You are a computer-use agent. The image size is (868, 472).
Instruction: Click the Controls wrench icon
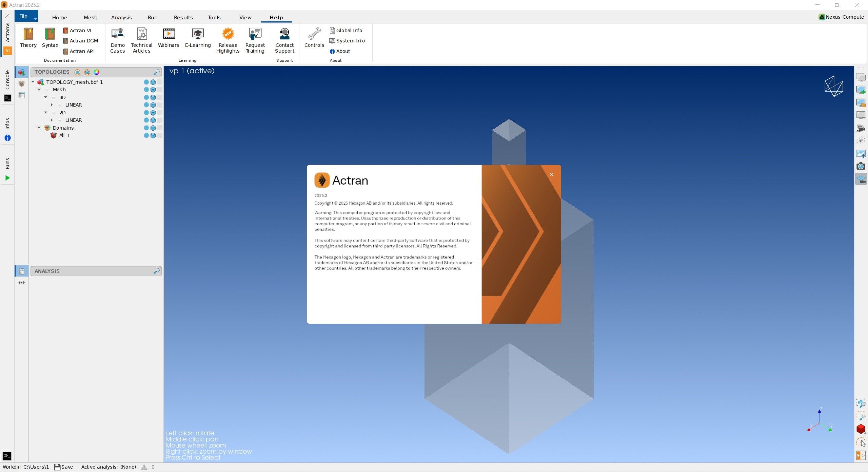(x=314, y=34)
